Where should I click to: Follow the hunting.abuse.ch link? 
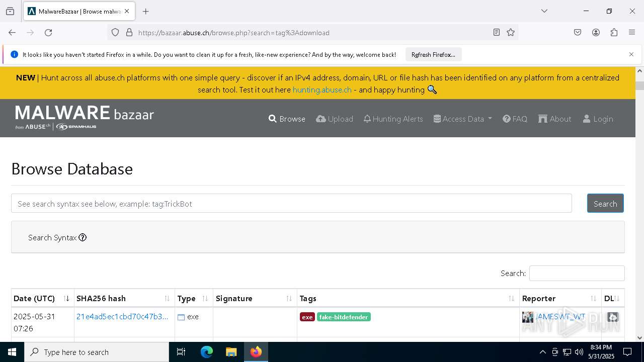pos(322,89)
